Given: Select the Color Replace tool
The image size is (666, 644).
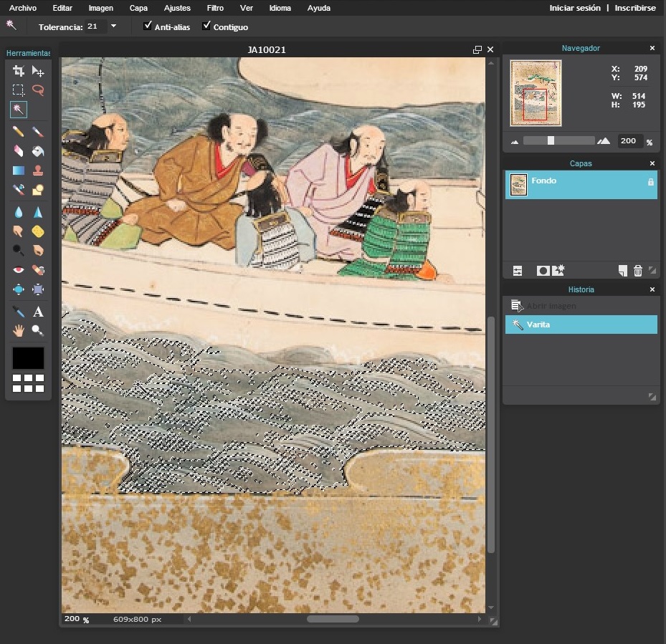Looking at the screenshot, I should pos(18,189).
